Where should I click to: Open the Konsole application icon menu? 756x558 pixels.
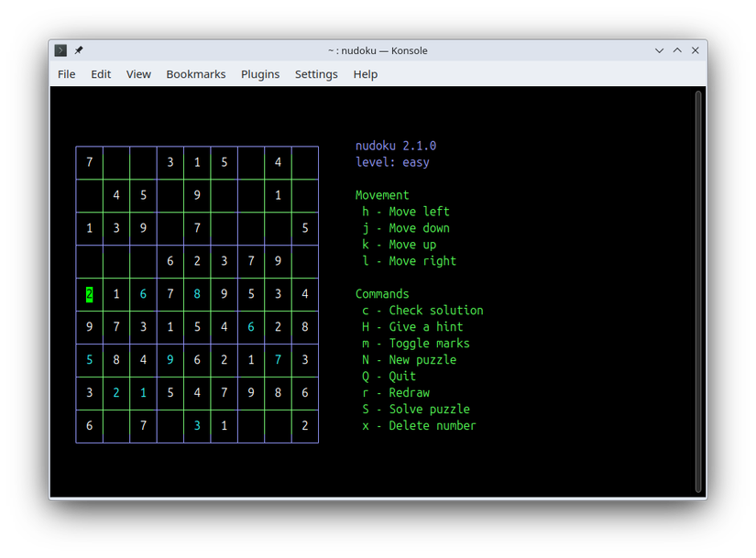pos(60,50)
